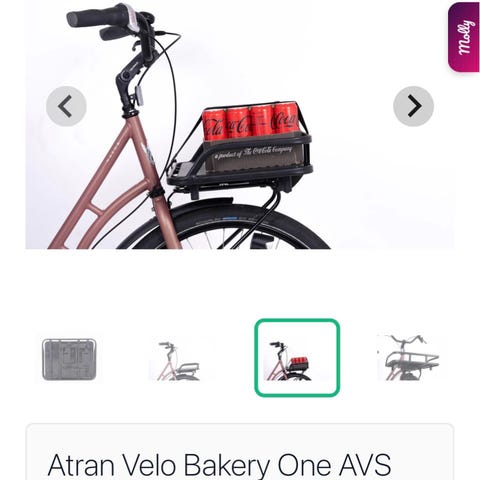Select thumbnail of bike with empty rack
480x480 pixels.
point(174,361)
